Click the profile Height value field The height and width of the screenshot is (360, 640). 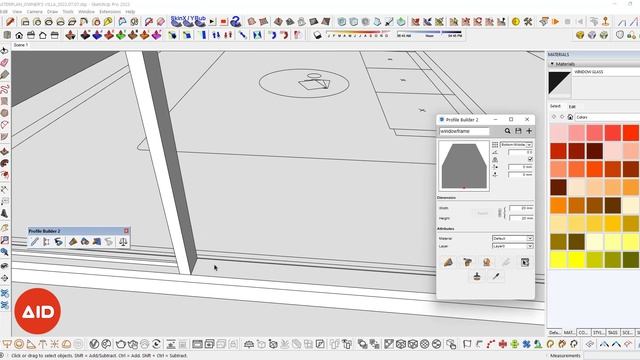coord(521,218)
